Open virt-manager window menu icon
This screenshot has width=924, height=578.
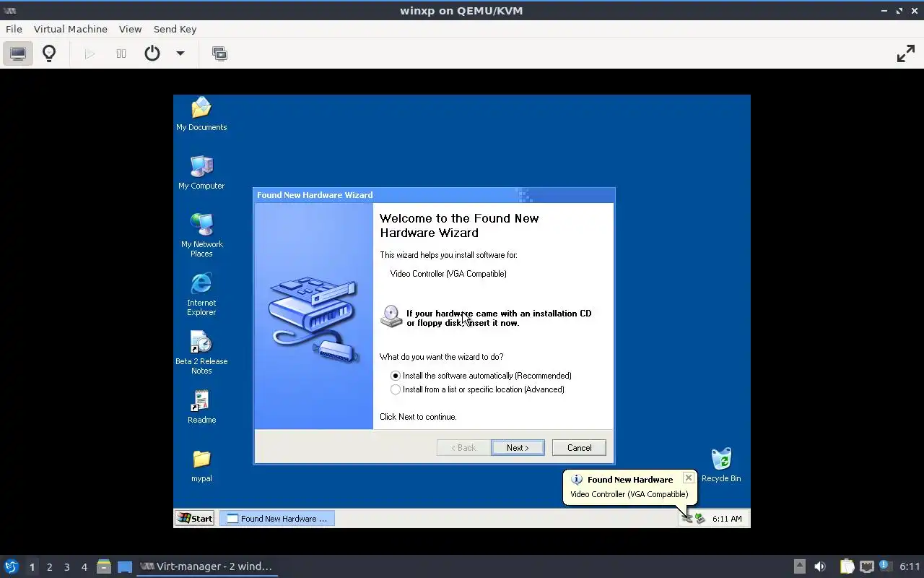tap(10, 11)
